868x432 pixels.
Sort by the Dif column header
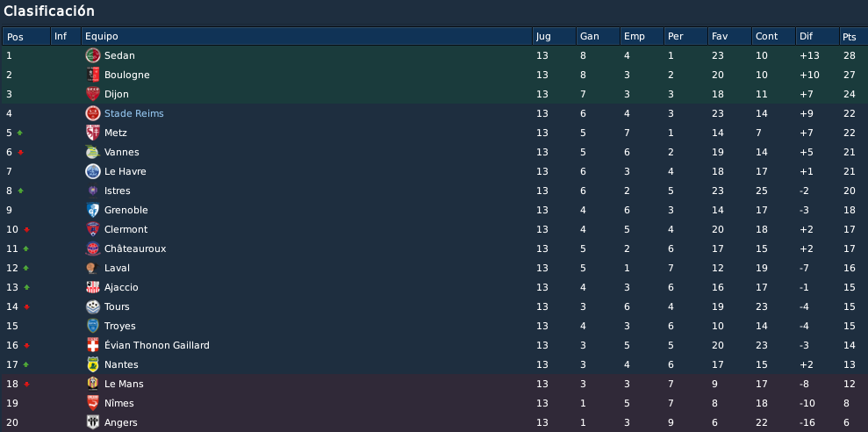tap(817, 37)
